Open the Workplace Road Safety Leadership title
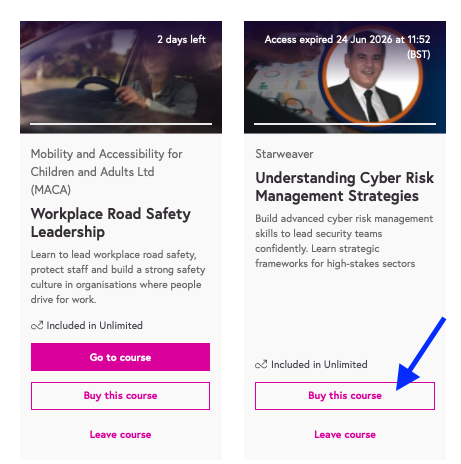 click(111, 223)
